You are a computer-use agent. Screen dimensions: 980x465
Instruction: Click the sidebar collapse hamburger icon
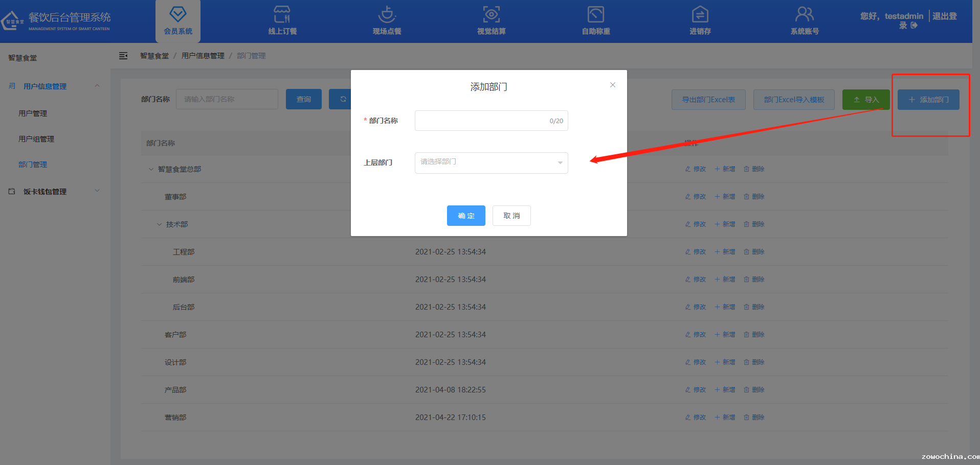coord(123,56)
